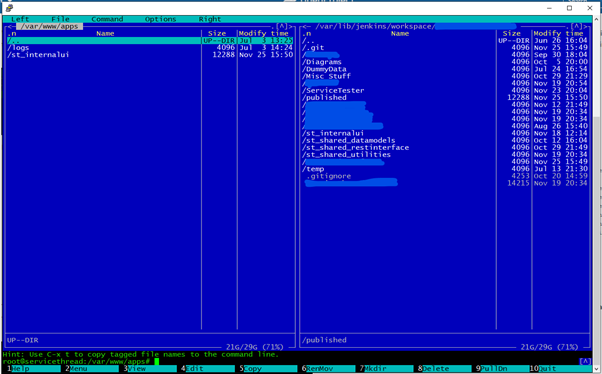
Task: Click the right panel /published status line
Action: [x=324, y=340]
